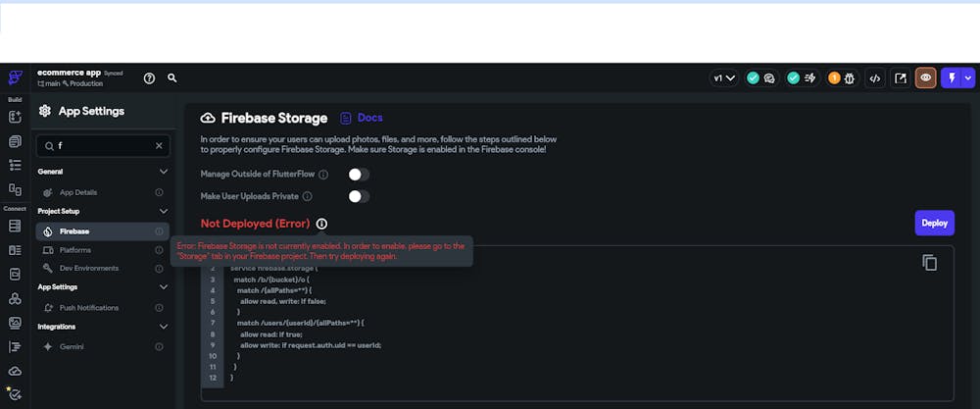The width and height of the screenshot is (980, 409).
Task: Click the info icon next to Gemini
Action: (159, 346)
